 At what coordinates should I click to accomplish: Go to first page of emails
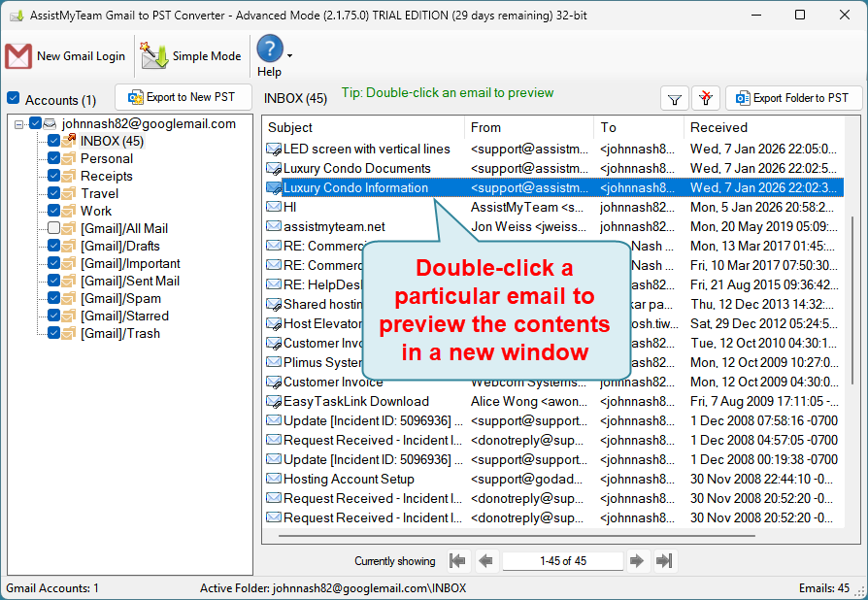[x=458, y=561]
